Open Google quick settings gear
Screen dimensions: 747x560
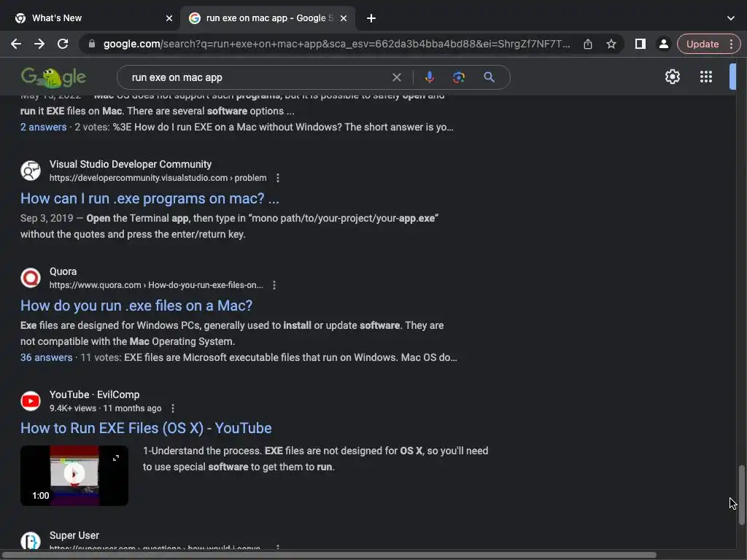(672, 77)
